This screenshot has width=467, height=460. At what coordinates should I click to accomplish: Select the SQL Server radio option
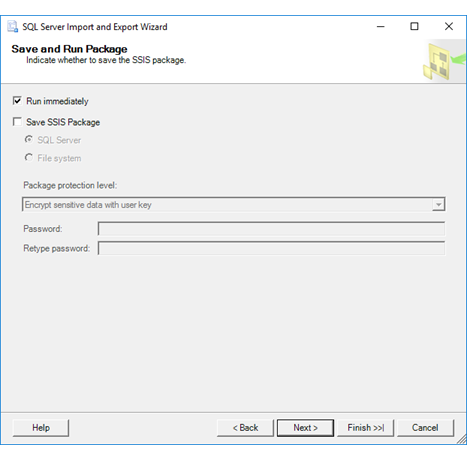[x=29, y=139]
